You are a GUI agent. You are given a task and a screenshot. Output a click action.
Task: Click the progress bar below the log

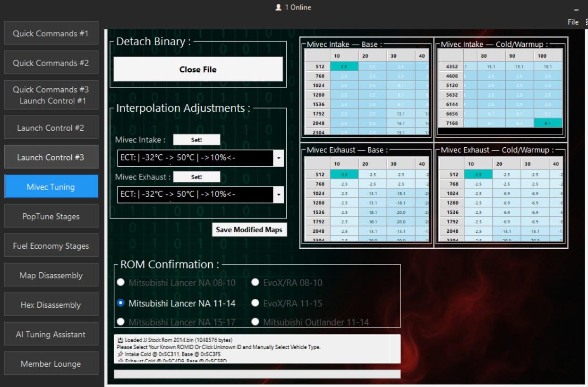257,374
